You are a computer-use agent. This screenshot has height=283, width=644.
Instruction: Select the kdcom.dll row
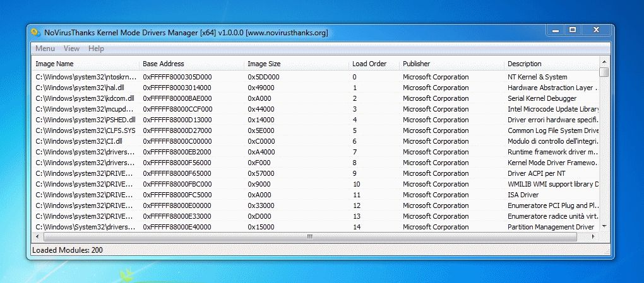(316, 98)
